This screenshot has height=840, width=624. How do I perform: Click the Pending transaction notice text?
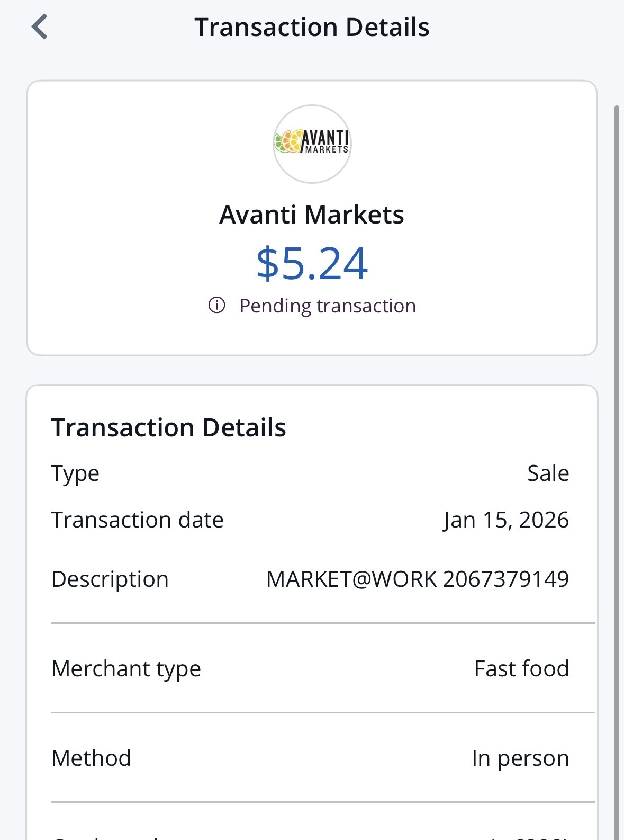(327, 306)
